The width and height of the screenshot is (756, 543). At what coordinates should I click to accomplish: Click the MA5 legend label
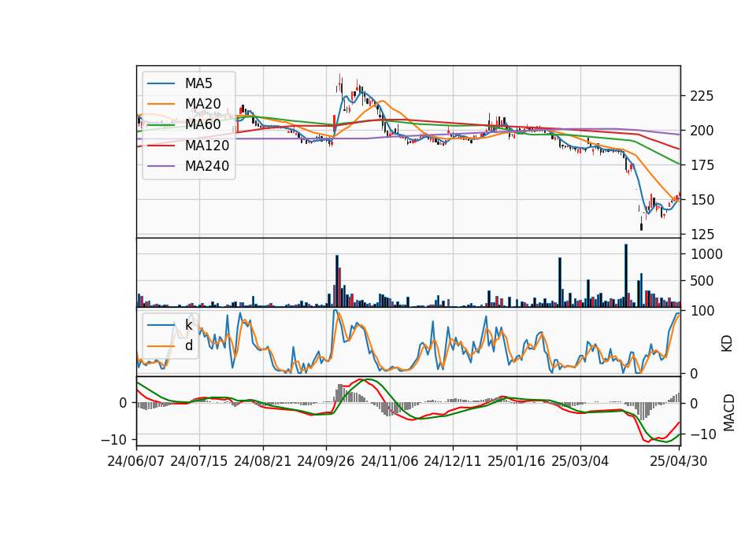(x=198, y=83)
